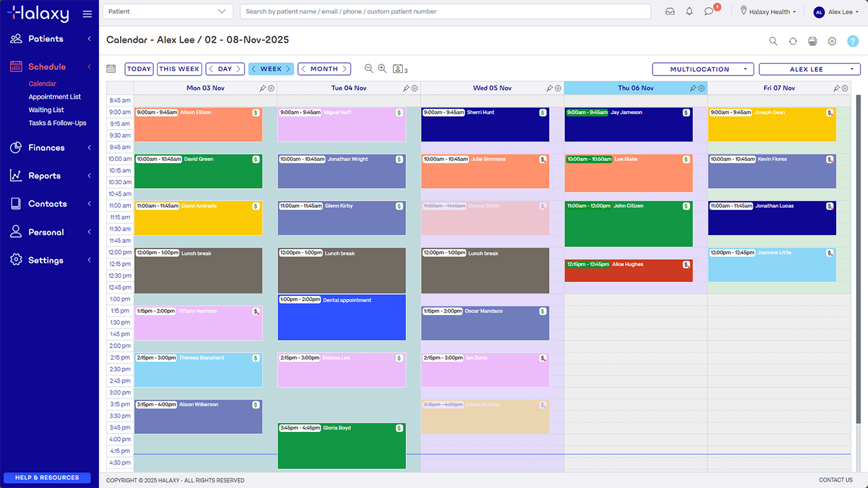Follow the CONTACT US link
The height and width of the screenshot is (488, 868).
tap(836, 480)
